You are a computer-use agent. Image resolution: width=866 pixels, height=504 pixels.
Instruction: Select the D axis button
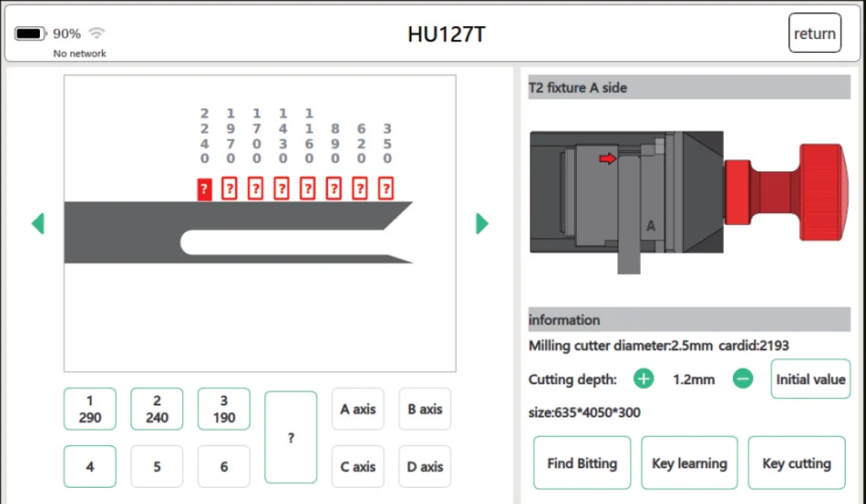click(424, 466)
